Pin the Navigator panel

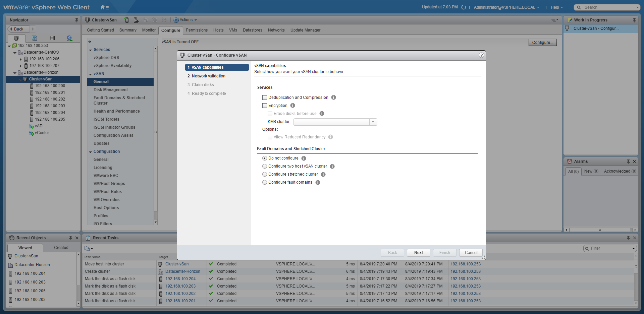click(76, 20)
